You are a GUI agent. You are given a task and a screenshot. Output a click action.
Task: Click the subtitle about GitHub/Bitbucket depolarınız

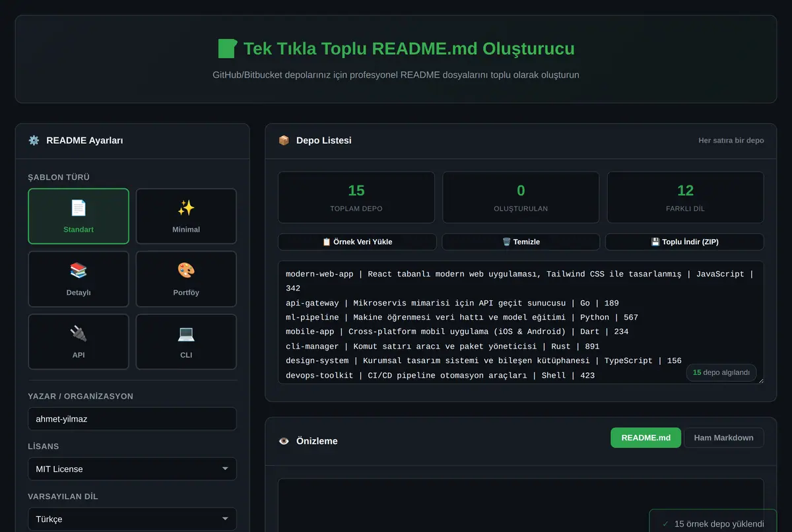point(396,75)
